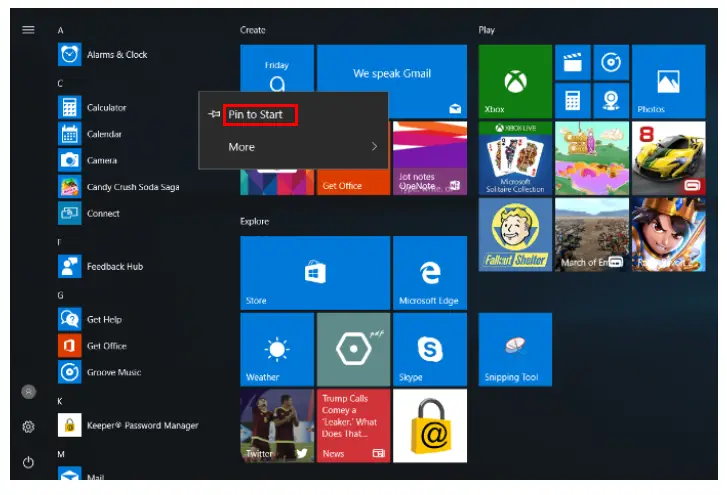This screenshot has width=727, height=495.
Task: Open the Asphalt 8 racing tile
Action: tap(669, 158)
